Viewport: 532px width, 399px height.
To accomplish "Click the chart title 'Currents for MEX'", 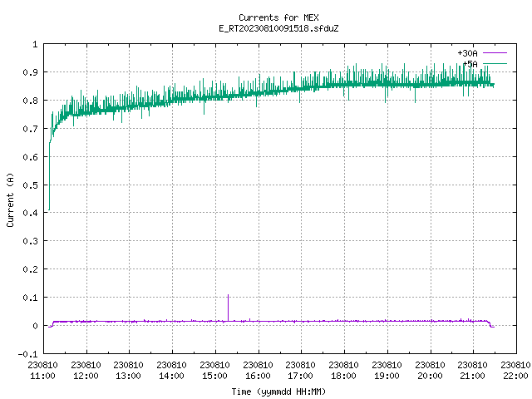I will (278, 17).
